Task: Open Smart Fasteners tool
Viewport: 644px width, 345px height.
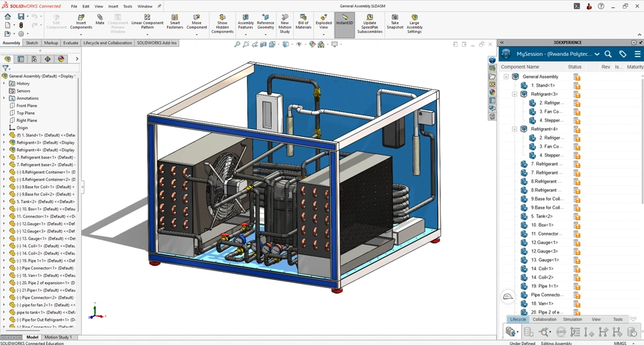Action: click(x=174, y=21)
